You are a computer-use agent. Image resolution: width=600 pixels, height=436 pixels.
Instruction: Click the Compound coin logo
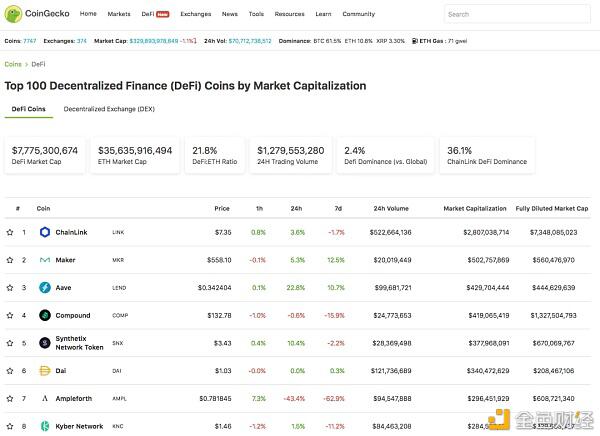point(45,315)
